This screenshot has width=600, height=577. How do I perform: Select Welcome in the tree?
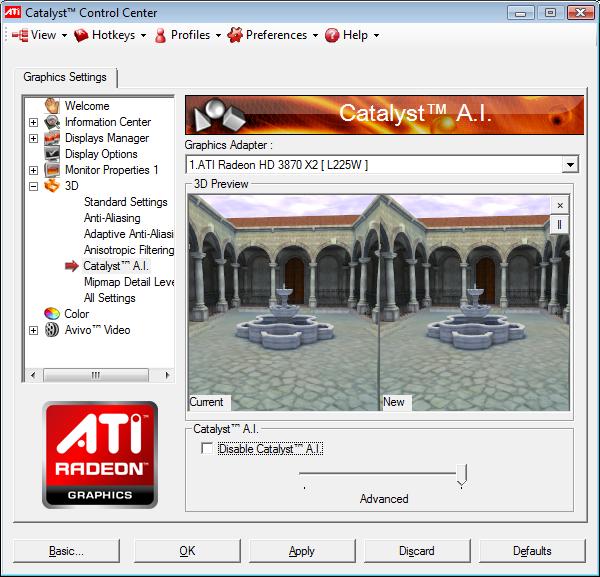pos(87,106)
